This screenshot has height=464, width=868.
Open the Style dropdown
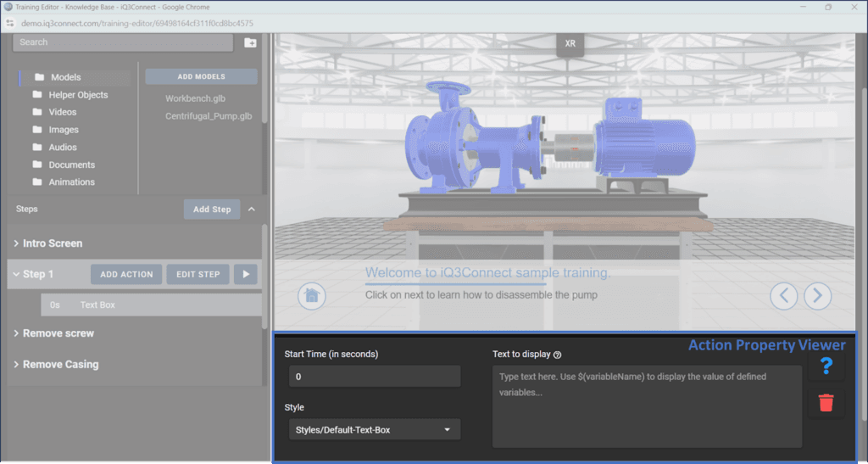coord(373,430)
